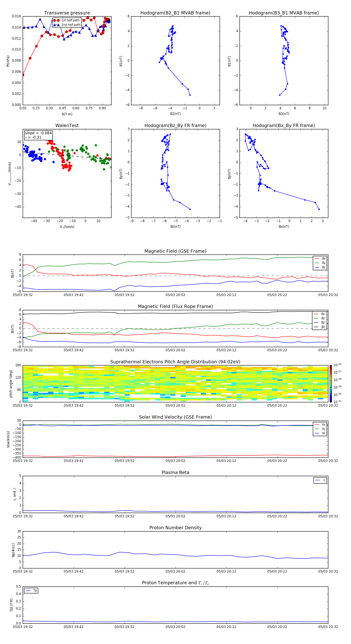The image size is (351, 644).
Task: Click the "Bx(nT)" x-axis label
Action: tap(284, 227)
